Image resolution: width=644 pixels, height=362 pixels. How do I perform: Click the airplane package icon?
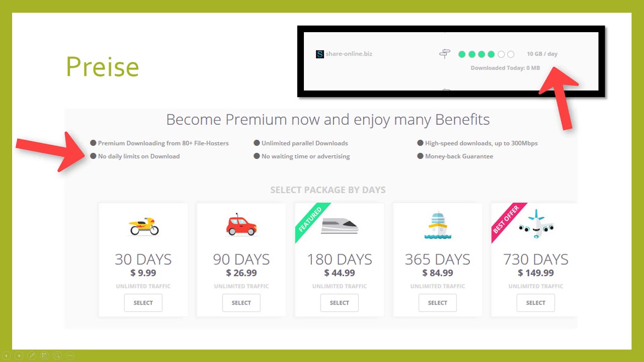536,224
